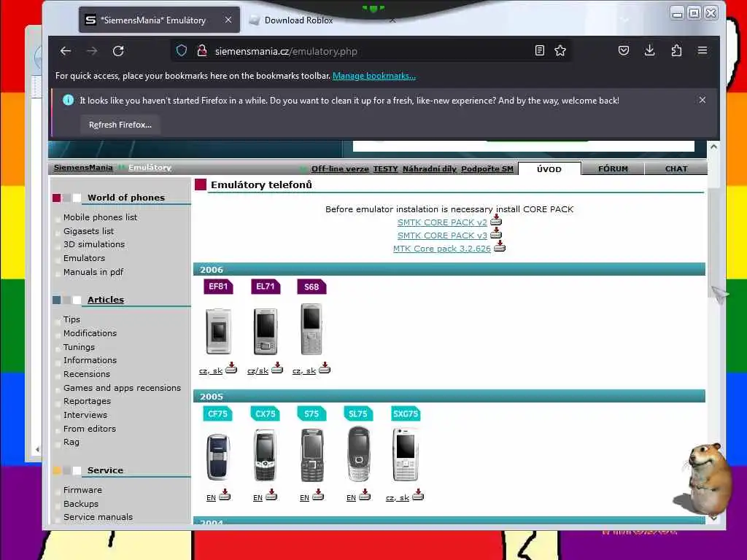This screenshot has height=560, width=747.
Task: Download MTK Core pack 3.2.626 icon
Action: click(499, 246)
